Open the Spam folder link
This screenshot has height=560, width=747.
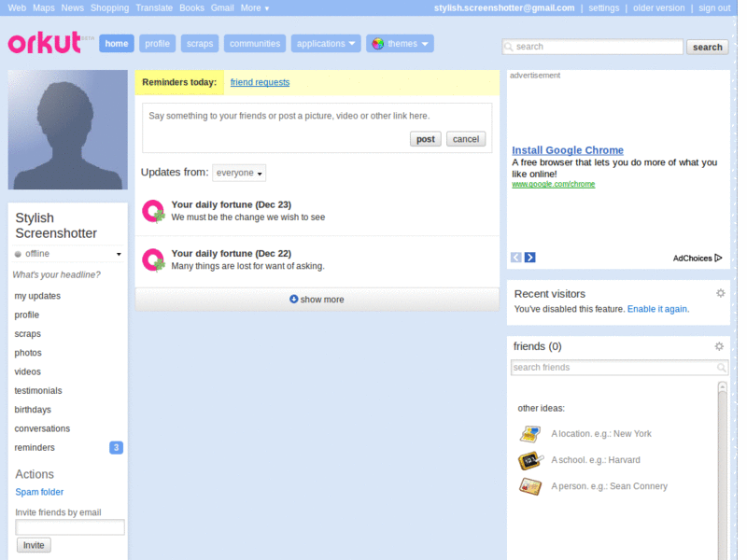click(x=39, y=492)
